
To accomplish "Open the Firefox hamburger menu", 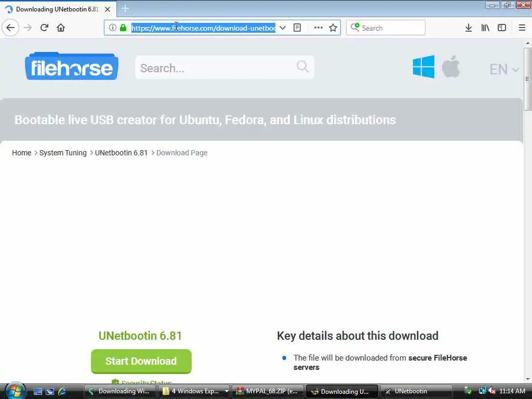I will point(522,28).
